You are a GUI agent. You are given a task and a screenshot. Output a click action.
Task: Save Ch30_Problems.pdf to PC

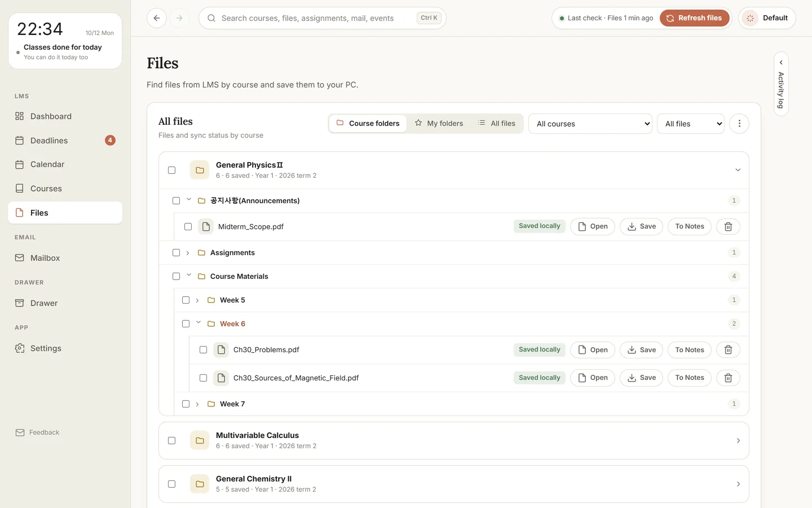tap(641, 350)
